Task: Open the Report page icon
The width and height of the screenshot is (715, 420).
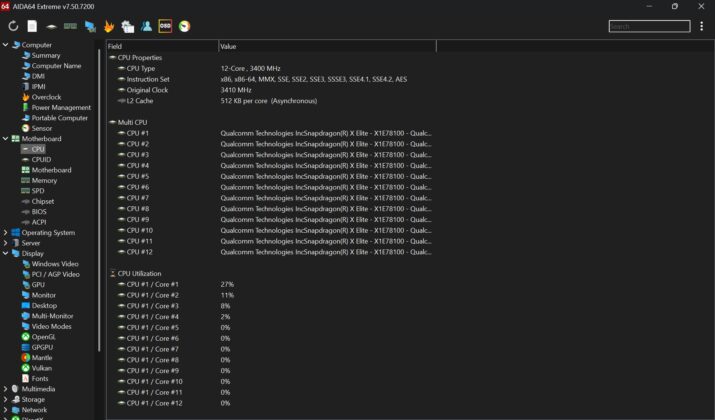Action: [x=32, y=26]
